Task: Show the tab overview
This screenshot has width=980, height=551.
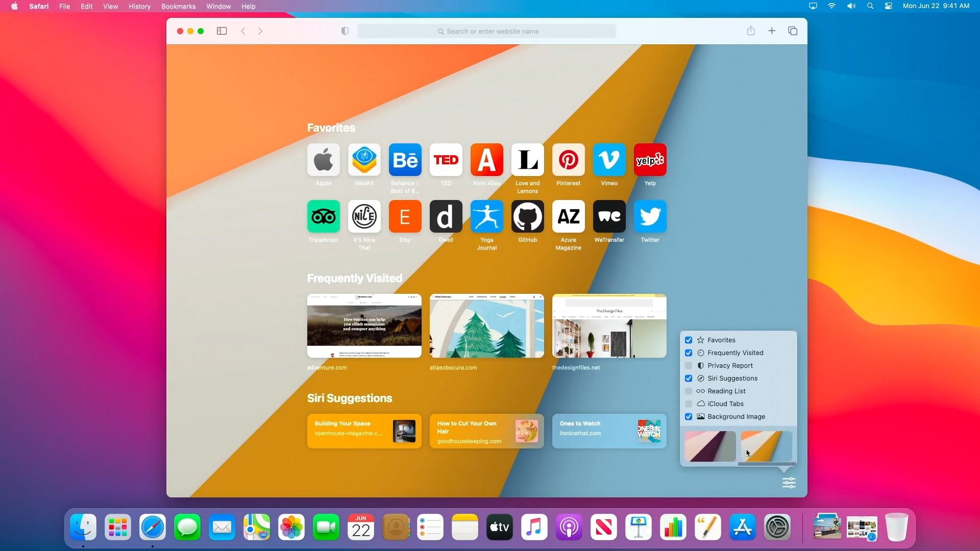Action: pyautogui.click(x=793, y=31)
